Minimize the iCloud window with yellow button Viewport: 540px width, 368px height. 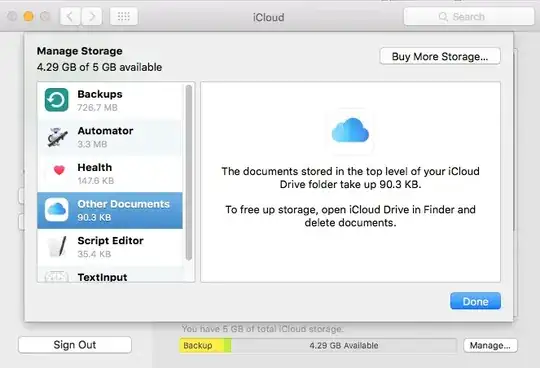pyautogui.click(x=29, y=16)
